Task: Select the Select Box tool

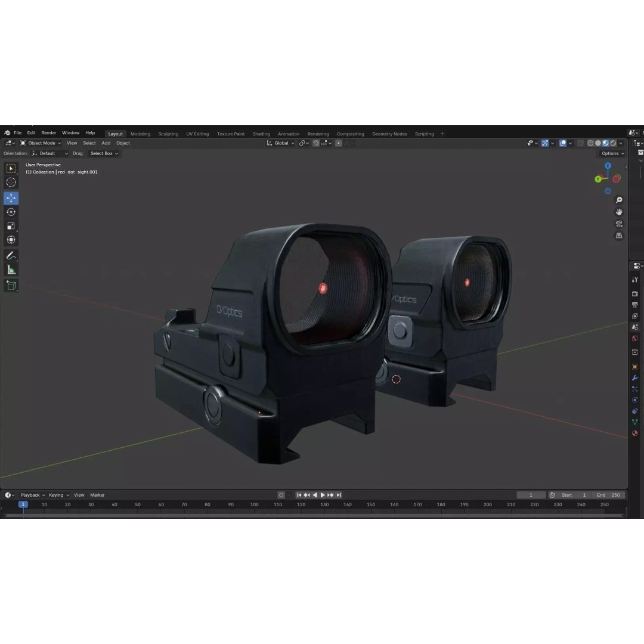Action: 11,168
